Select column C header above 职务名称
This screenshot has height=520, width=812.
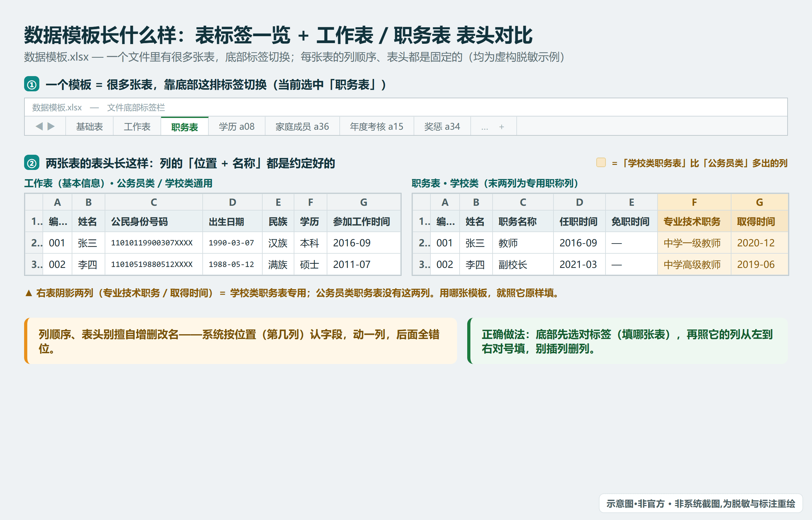click(523, 202)
